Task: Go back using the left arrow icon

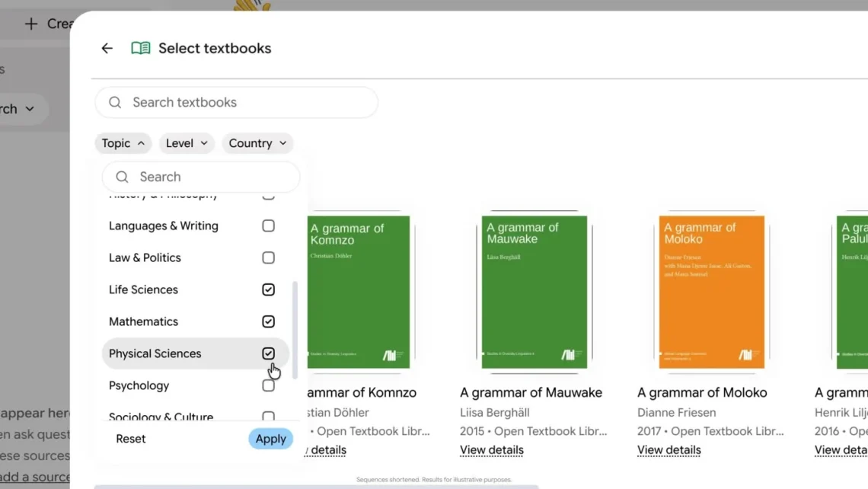Action: (x=107, y=48)
